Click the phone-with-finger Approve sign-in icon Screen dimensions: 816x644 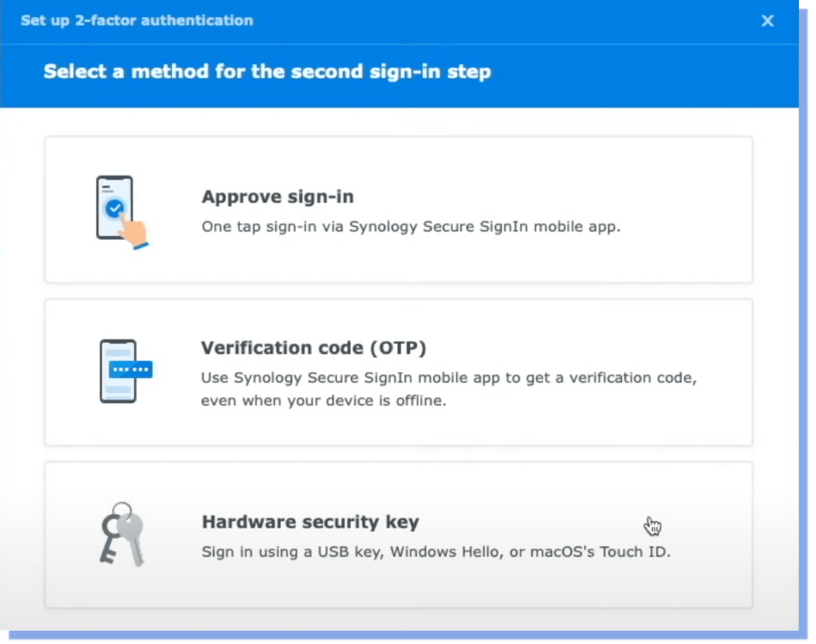pos(122,212)
